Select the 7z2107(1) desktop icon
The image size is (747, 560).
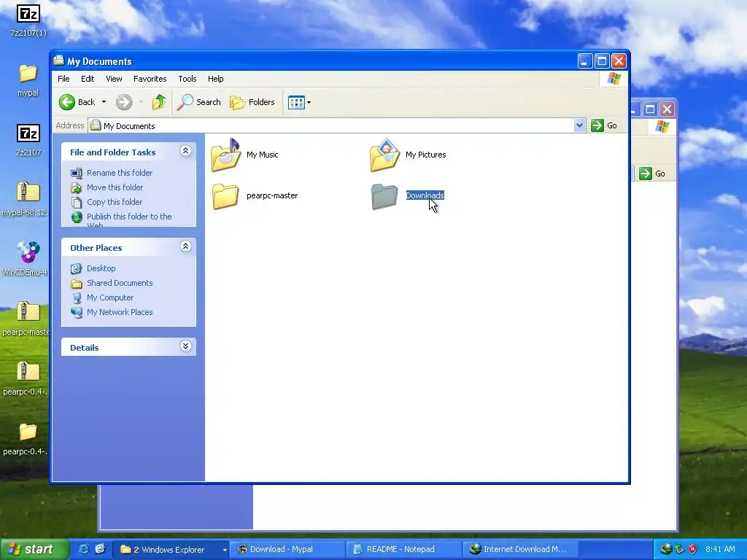28,15
